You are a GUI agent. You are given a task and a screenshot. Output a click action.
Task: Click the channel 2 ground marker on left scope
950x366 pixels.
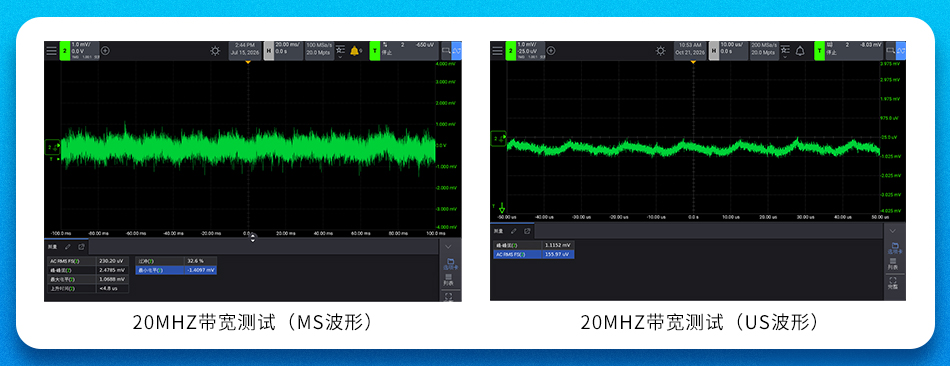[x=53, y=147]
